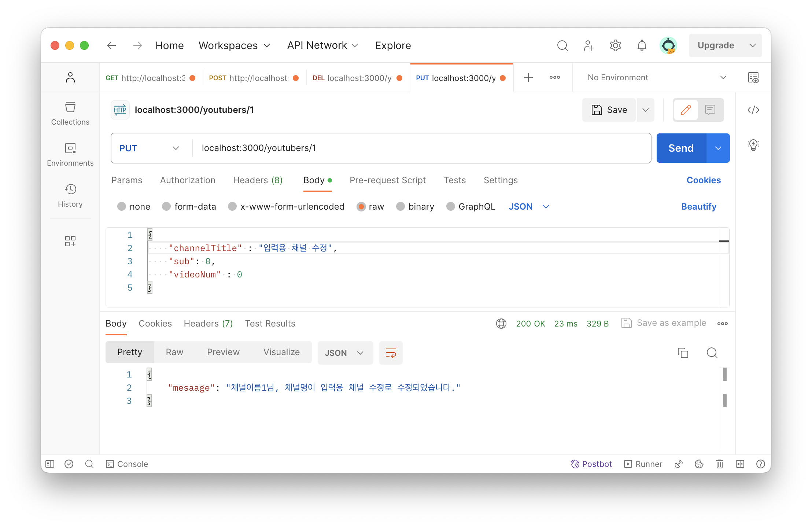Choose the binary body radio button
This screenshot has width=812, height=527.
pyautogui.click(x=401, y=207)
